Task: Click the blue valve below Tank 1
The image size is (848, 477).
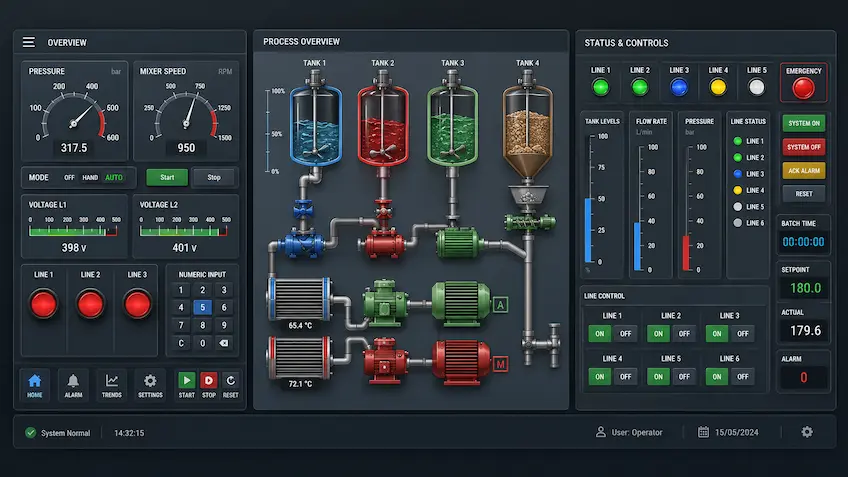Action: 303,209
